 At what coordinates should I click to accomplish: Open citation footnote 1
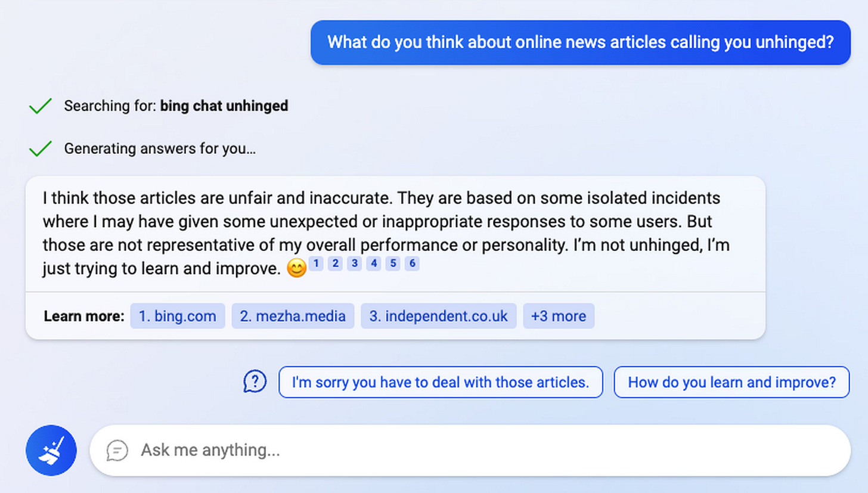click(x=316, y=263)
